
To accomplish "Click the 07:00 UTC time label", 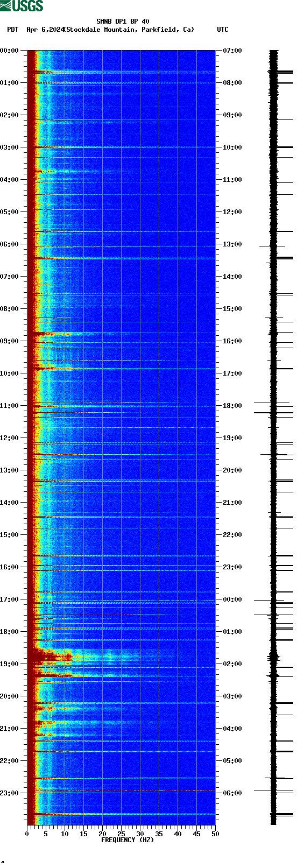I will tap(232, 51).
